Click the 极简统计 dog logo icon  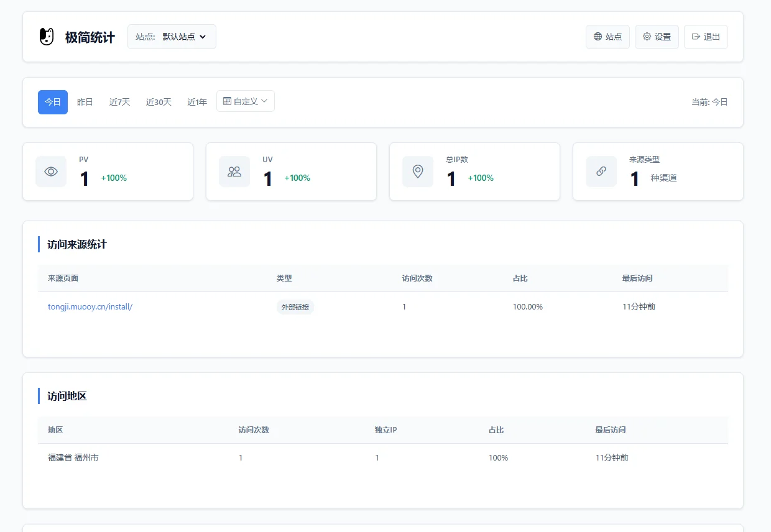pos(47,37)
